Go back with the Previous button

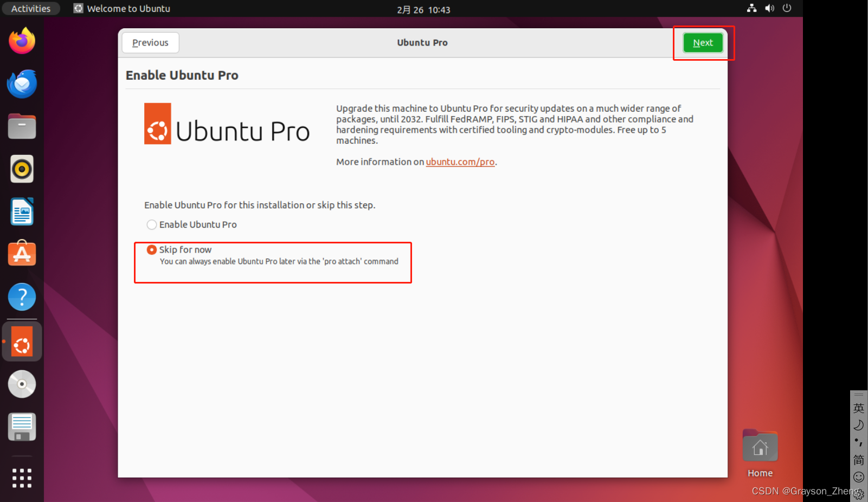150,43
